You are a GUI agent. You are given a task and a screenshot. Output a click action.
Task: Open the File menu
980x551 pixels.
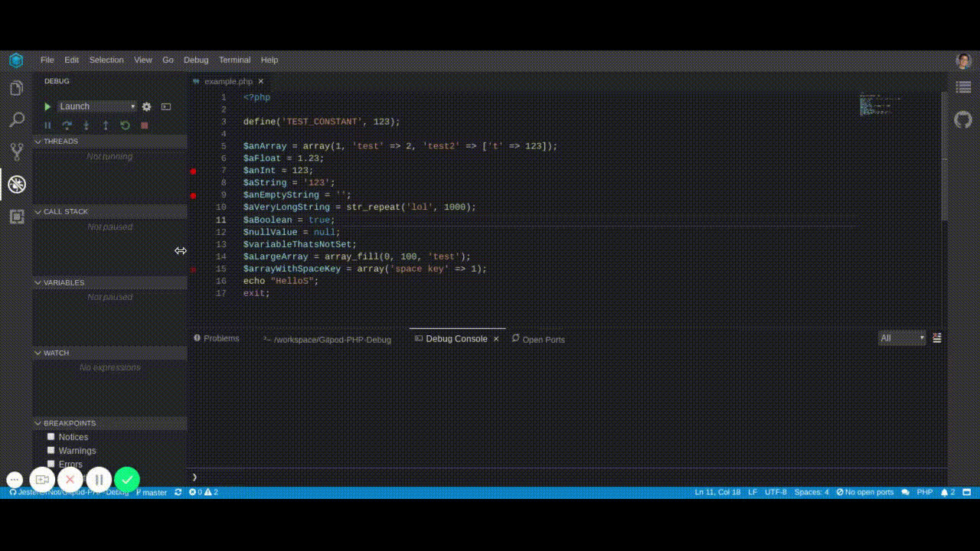tap(47, 60)
